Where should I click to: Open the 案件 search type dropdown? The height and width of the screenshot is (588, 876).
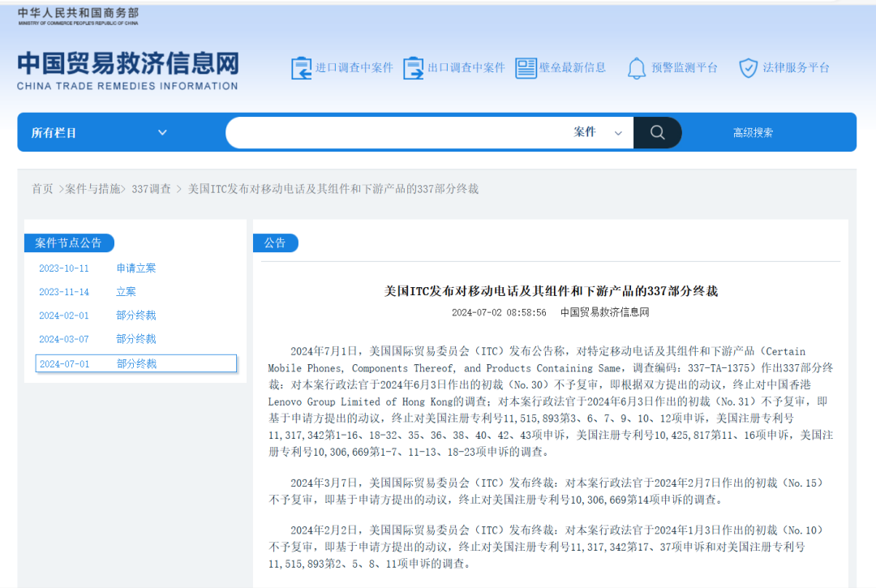point(598,132)
